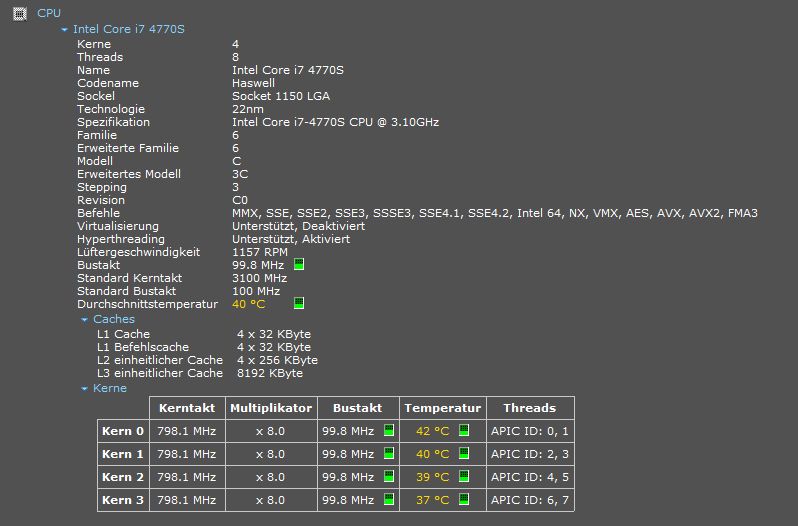The image size is (798, 526).
Task: Click Kern 3 Bustakt graph icon
Action: tap(389, 500)
